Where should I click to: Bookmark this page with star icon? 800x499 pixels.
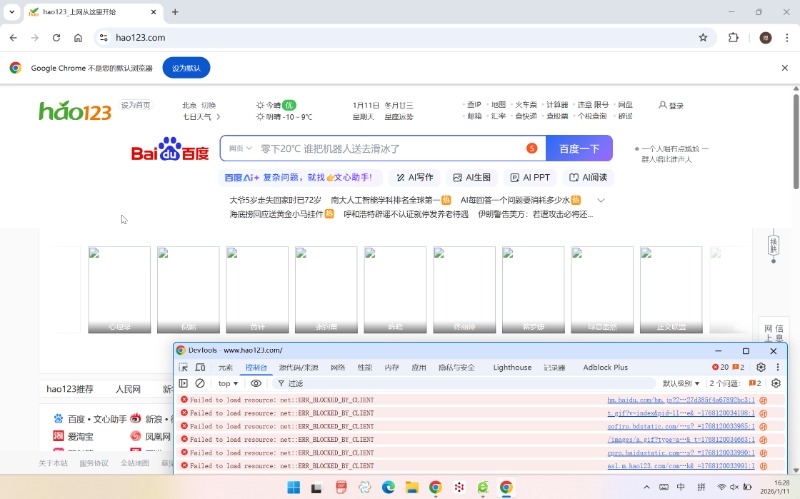coord(703,37)
